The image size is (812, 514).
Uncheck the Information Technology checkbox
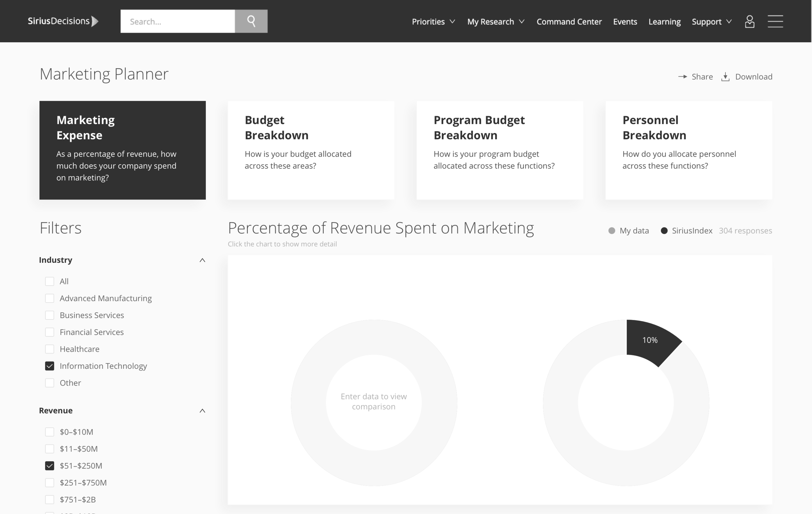point(50,366)
